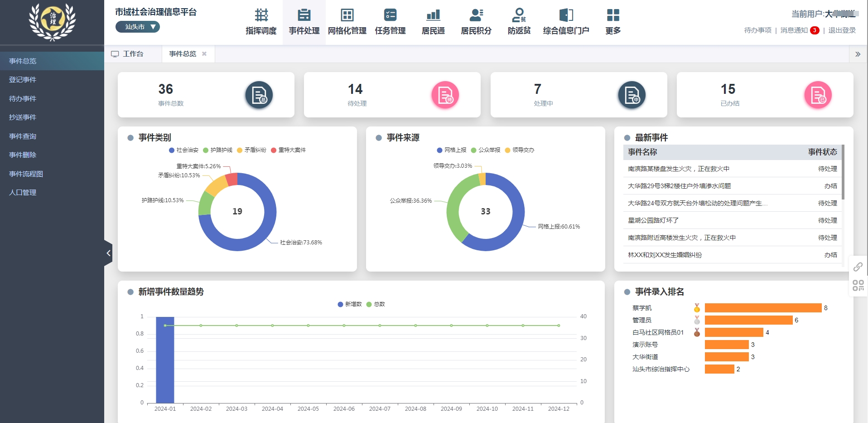Click 蔡学凯 orange ranking bar
Viewport: 868px width, 423px height.
coord(763,308)
